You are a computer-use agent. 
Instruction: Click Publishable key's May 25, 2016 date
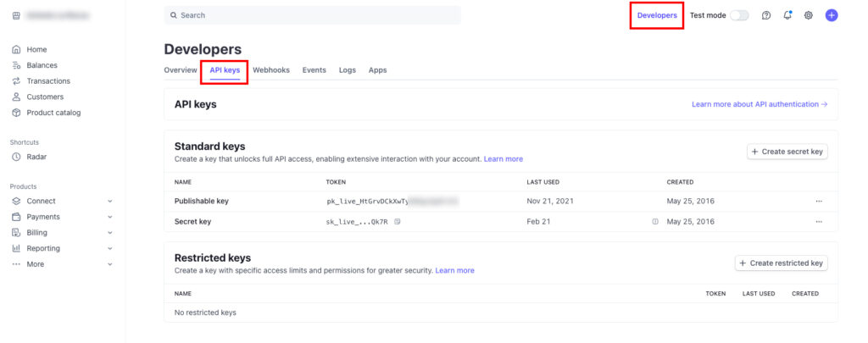pyautogui.click(x=690, y=202)
